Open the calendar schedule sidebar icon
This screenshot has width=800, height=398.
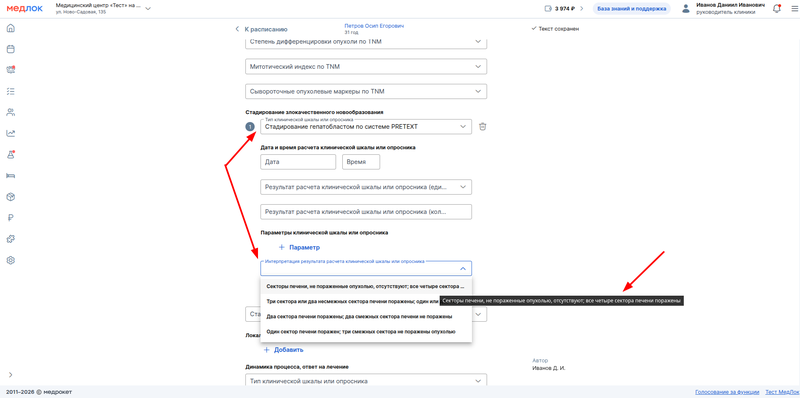[x=10, y=49]
